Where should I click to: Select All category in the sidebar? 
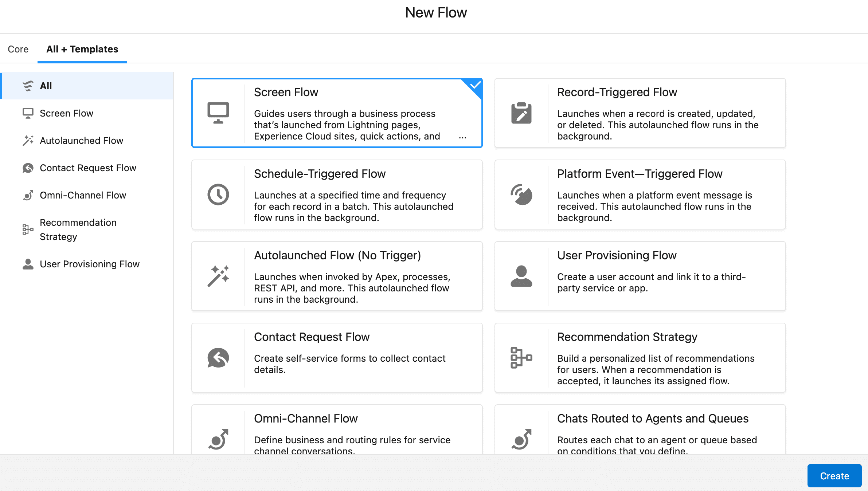coord(87,86)
